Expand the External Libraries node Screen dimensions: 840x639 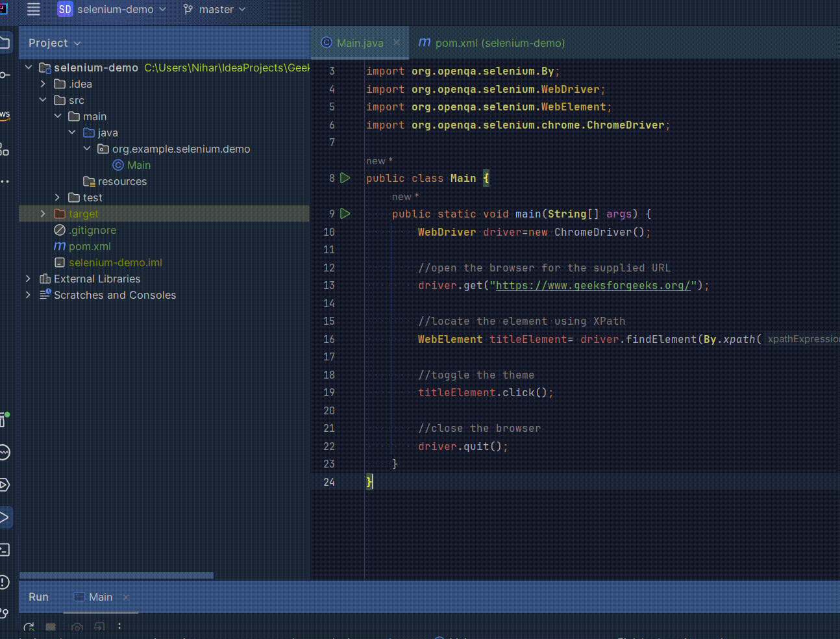[x=28, y=279]
